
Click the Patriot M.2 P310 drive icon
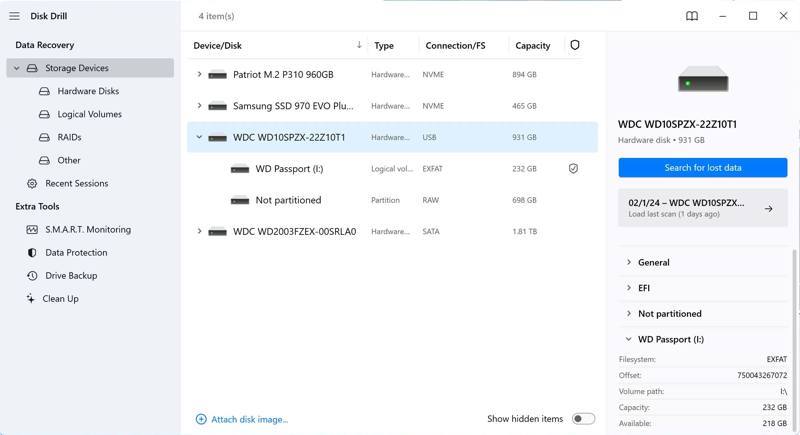pos(217,75)
